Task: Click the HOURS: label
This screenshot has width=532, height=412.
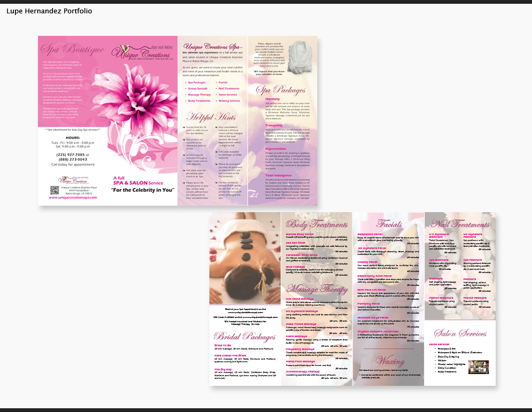Action: click(x=73, y=138)
